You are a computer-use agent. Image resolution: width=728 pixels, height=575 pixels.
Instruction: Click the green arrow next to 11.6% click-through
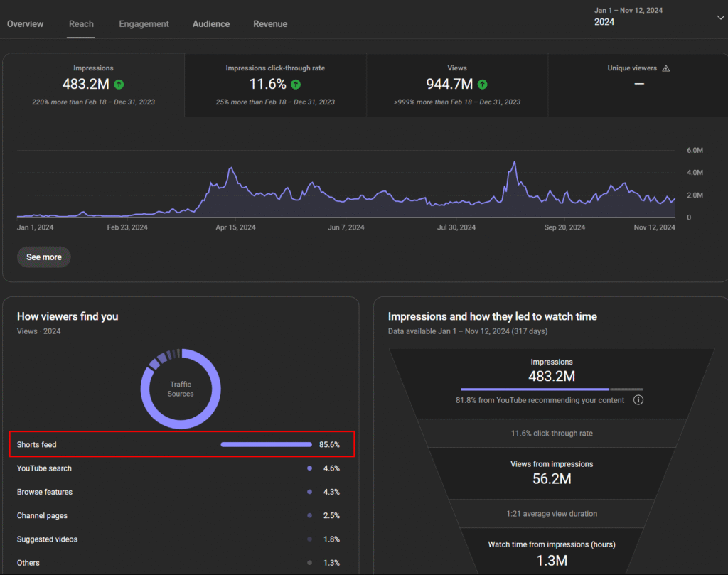coord(295,85)
